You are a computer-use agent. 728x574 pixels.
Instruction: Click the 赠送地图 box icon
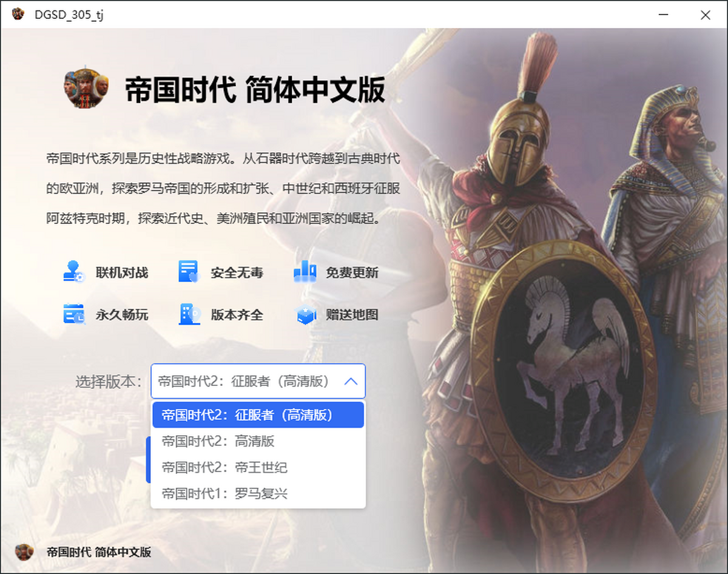[306, 315]
